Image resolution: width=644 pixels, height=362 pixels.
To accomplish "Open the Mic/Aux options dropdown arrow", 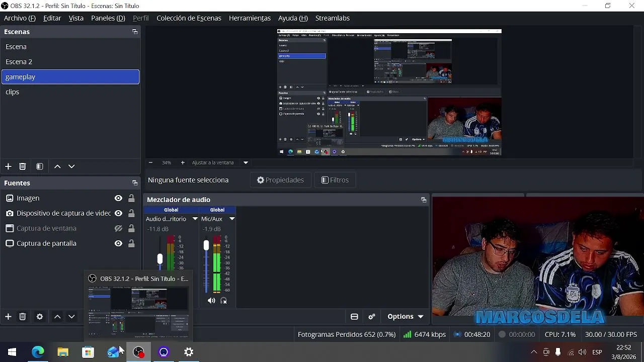I will click(232, 219).
